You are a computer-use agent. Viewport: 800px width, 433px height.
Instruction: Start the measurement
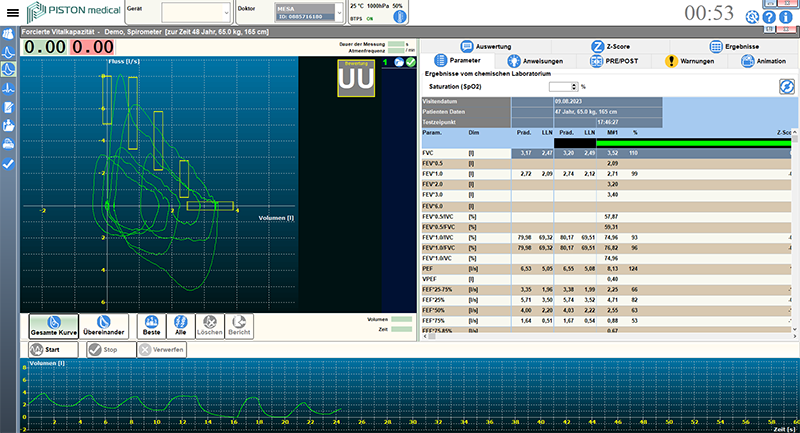53,350
